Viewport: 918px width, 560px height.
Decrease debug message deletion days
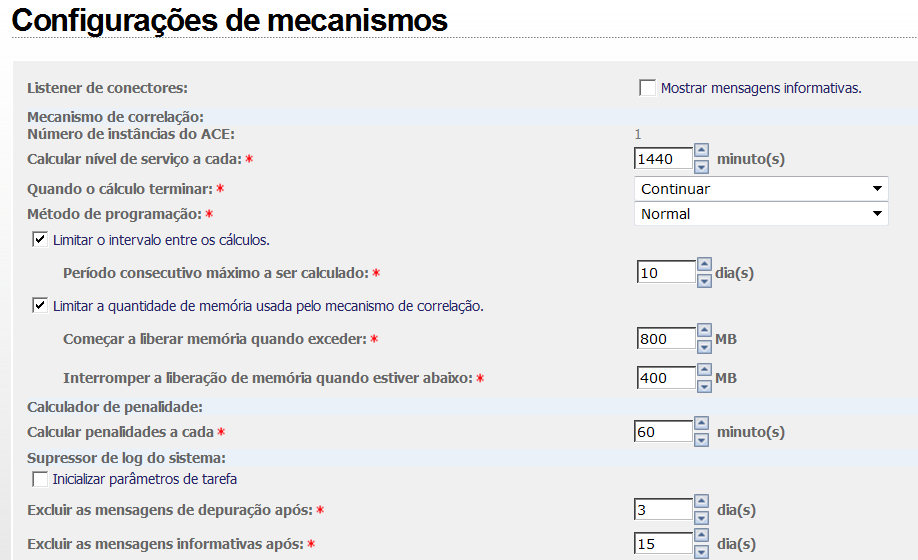[702, 516]
